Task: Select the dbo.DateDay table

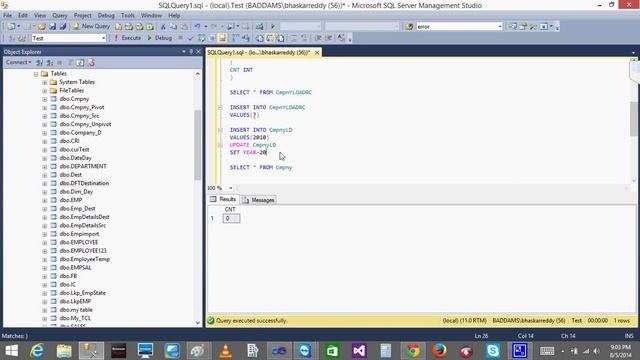Action: tap(76, 158)
